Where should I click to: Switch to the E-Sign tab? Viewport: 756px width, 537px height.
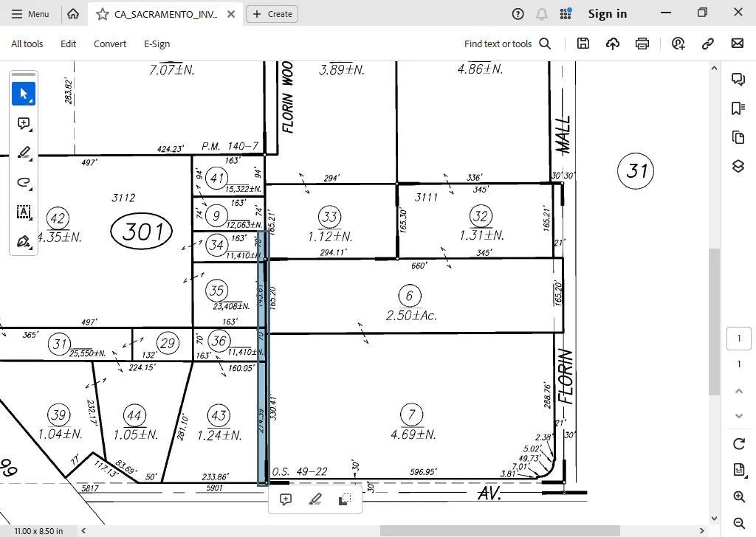(157, 44)
